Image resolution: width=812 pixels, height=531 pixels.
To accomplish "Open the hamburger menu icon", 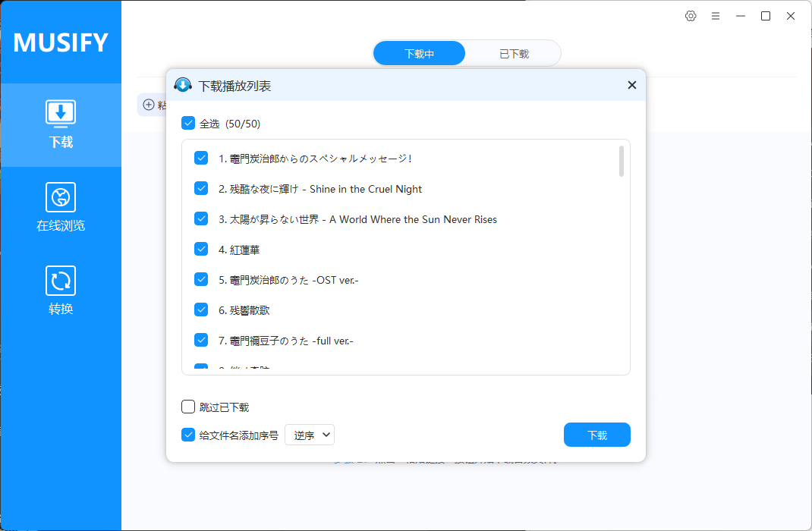I will (x=715, y=16).
